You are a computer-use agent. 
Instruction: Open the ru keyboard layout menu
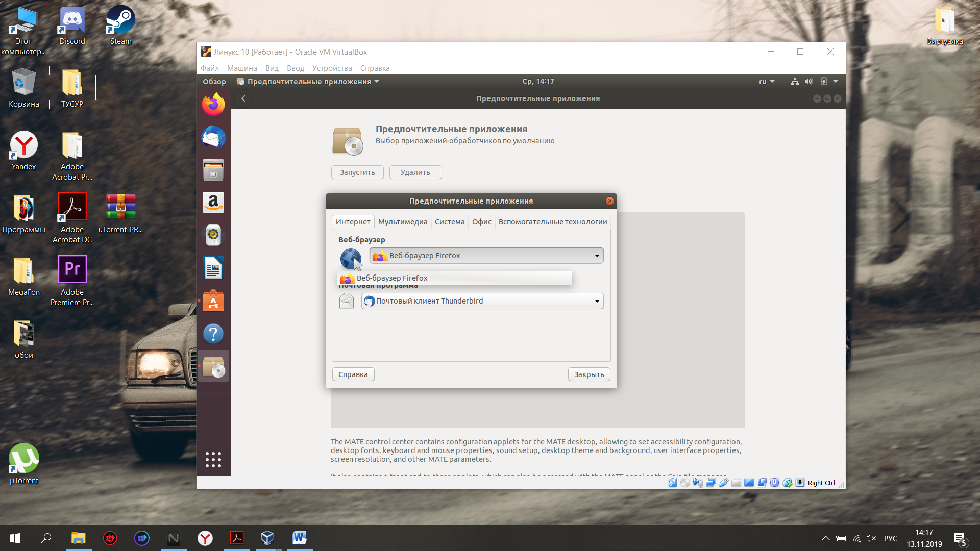pos(767,82)
